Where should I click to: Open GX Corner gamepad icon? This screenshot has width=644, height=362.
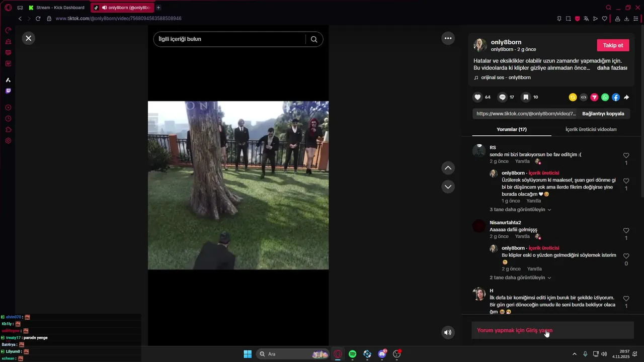click(x=20, y=8)
